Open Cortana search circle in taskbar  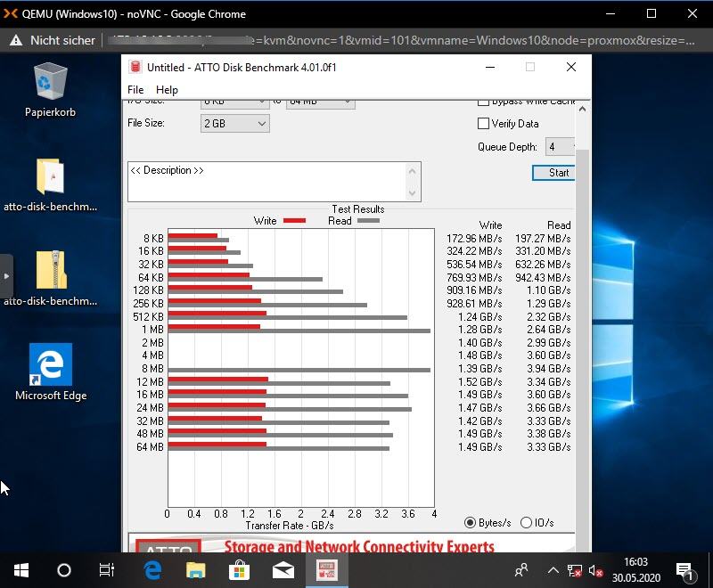[64, 570]
